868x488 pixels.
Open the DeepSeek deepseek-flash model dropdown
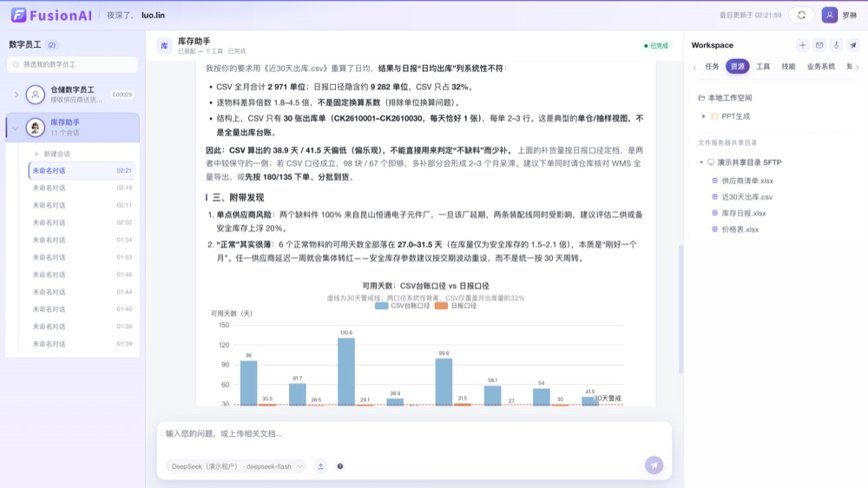(x=236, y=466)
